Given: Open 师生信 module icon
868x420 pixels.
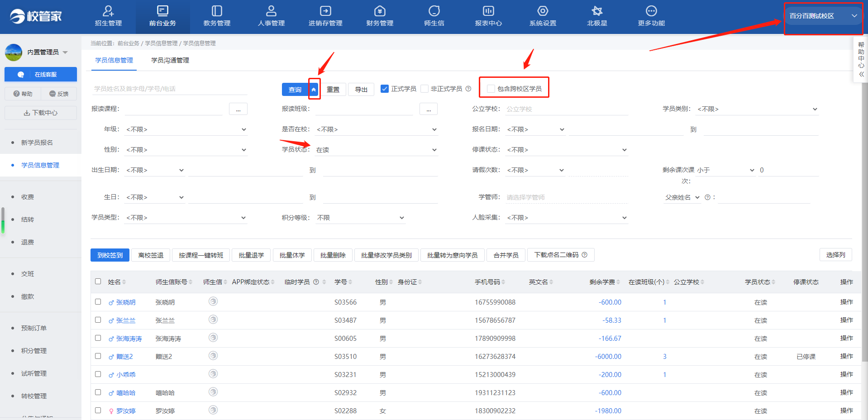Looking at the screenshot, I should tap(434, 11).
